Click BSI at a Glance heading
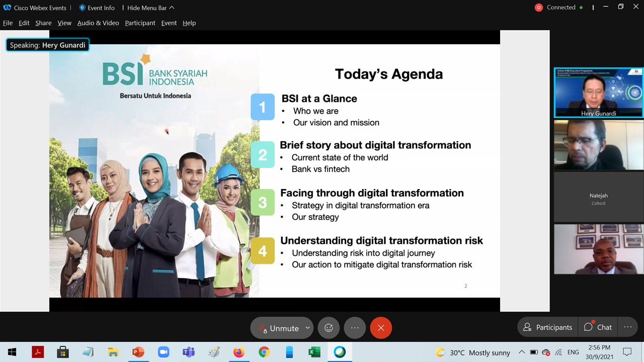The image size is (644, 362). pyautogui.click(x=319, y=99)
